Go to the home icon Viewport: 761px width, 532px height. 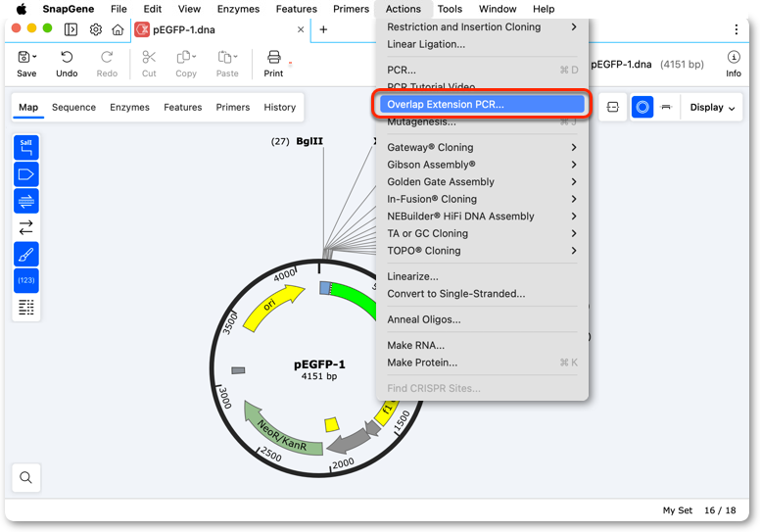(118, 29)
